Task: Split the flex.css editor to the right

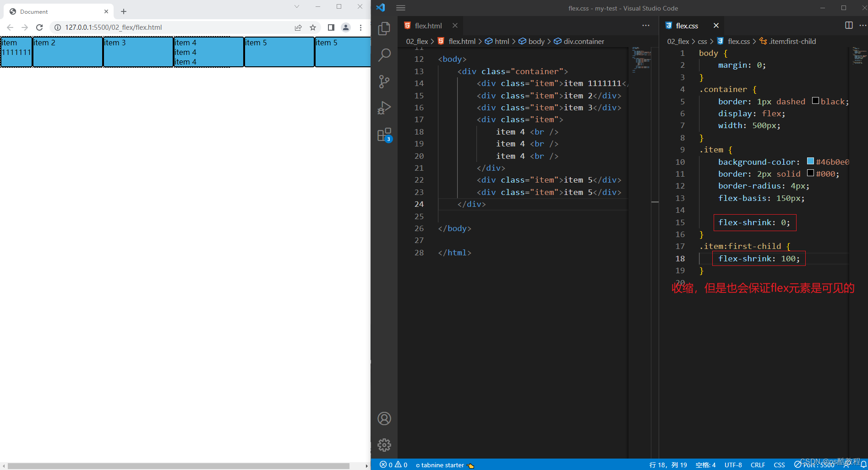Action: click(x=849, y=26)
